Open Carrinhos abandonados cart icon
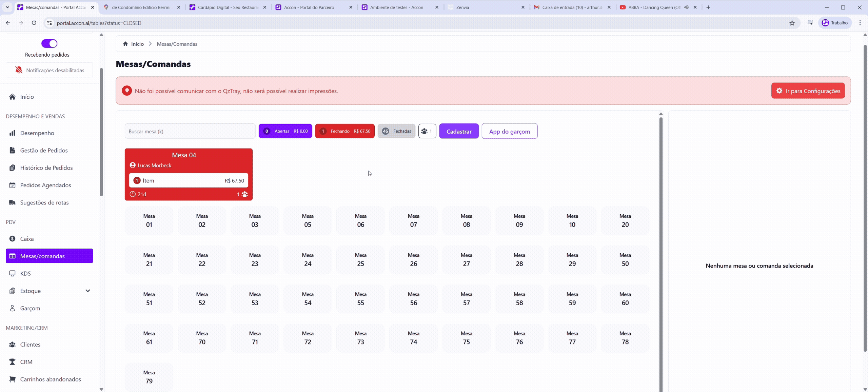Viewport: 868px width, 392px height. coord(12,379)
